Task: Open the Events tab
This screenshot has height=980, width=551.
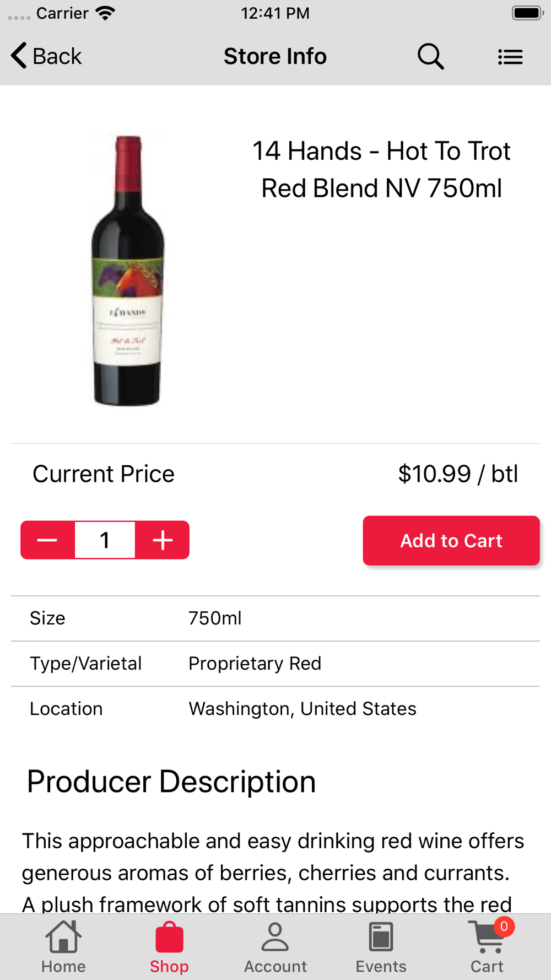Action: [x=381, y=947]
